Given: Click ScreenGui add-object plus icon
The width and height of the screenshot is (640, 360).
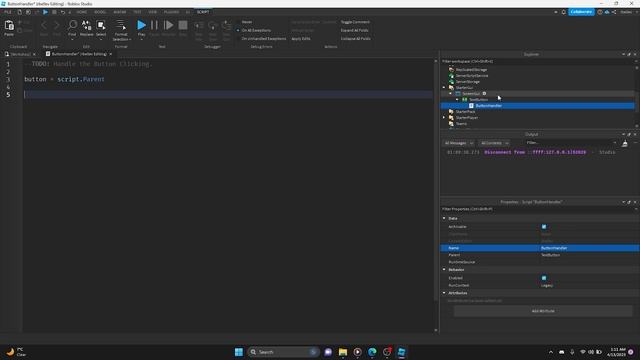Looking at the screenshot, I should (484, 93).
